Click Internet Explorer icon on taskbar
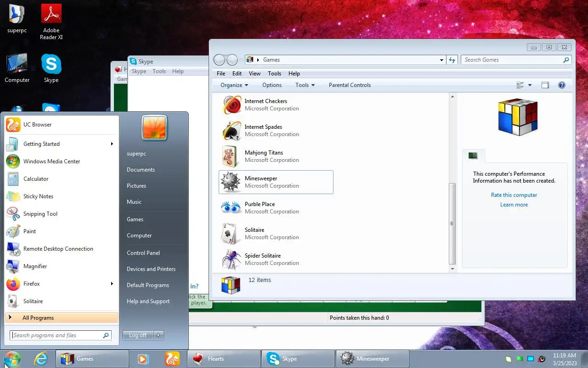The width and height of the screenshot is (588, 368). click(41, 359)
